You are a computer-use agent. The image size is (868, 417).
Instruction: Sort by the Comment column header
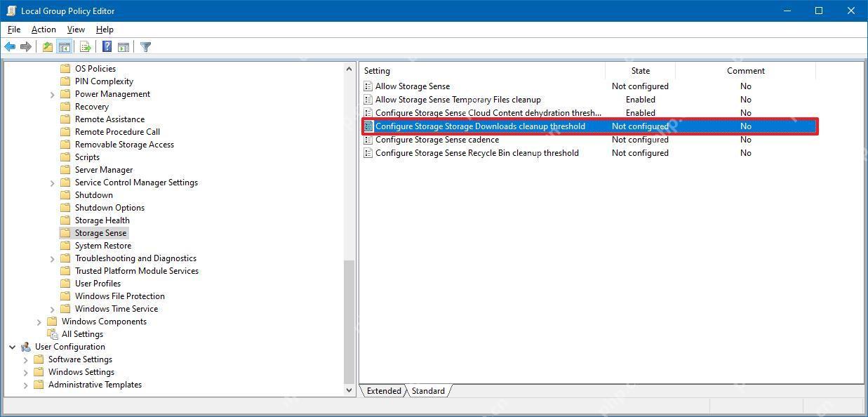(x=745, y=71)
